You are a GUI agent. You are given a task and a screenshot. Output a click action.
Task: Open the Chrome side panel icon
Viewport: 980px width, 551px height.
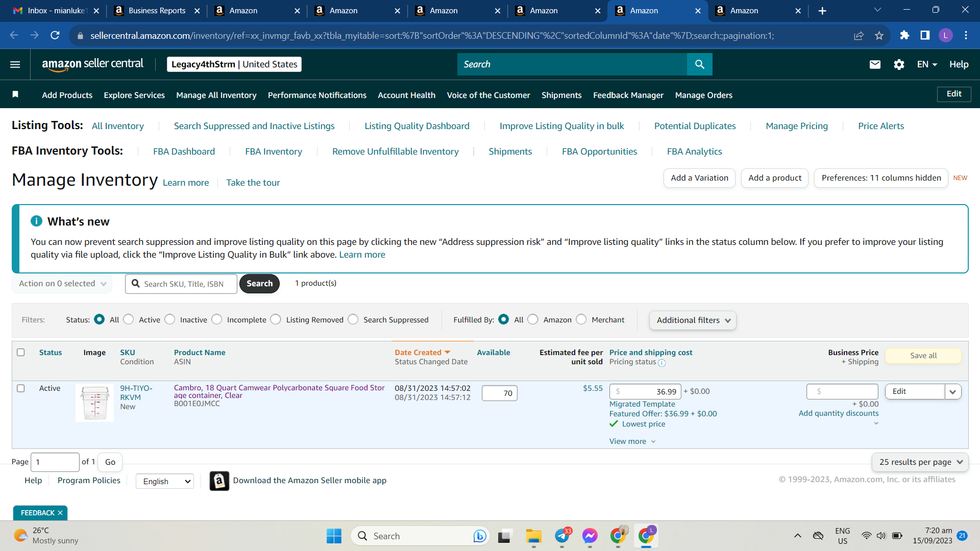coord(925,35)
